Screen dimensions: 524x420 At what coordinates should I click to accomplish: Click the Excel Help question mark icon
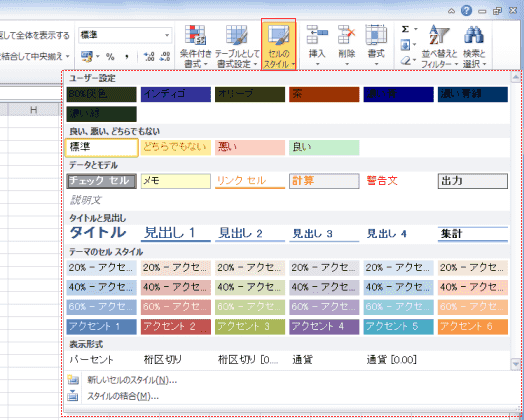point(466,11)
